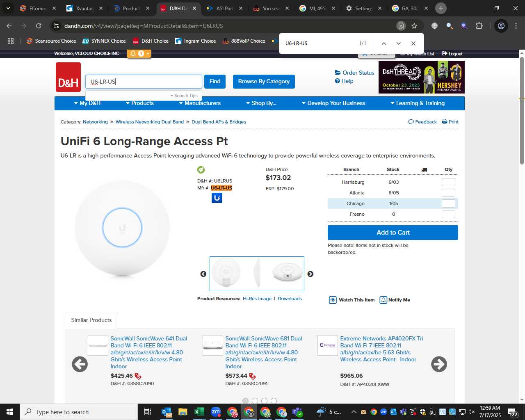Screen dimensions: 525x420
Task: Click Notify Me bell icon
Action: click(383, 300)
